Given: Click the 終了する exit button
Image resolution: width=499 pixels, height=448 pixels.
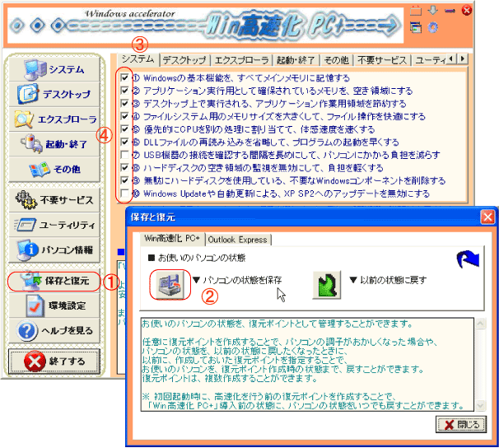Looking at the screenshot, I should [x=54, y=362].
